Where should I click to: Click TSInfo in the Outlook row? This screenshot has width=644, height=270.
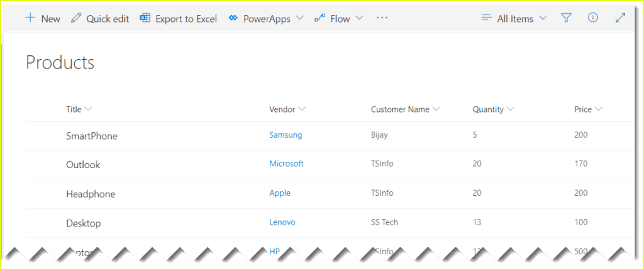coord(382,164)
